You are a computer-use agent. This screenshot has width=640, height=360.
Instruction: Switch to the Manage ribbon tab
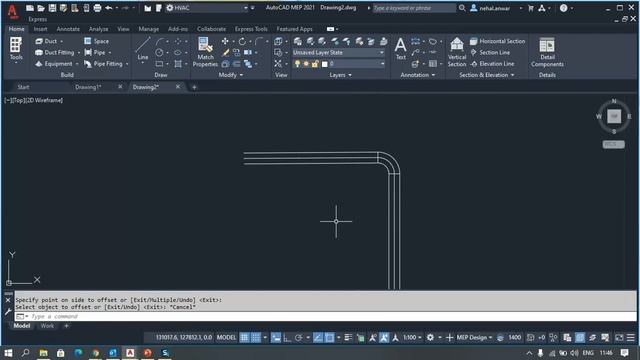[149, 29]
